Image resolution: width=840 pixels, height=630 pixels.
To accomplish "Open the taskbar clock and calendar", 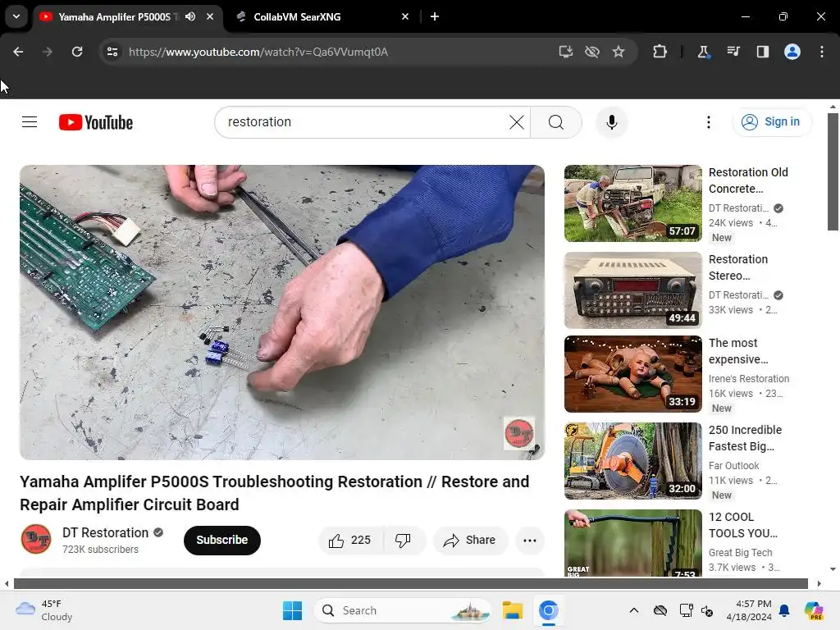I will click(749, 610).
